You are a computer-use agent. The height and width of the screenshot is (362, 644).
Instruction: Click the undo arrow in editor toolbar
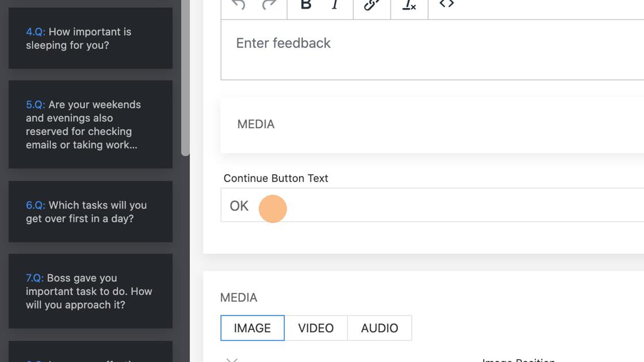coord(238,5)
